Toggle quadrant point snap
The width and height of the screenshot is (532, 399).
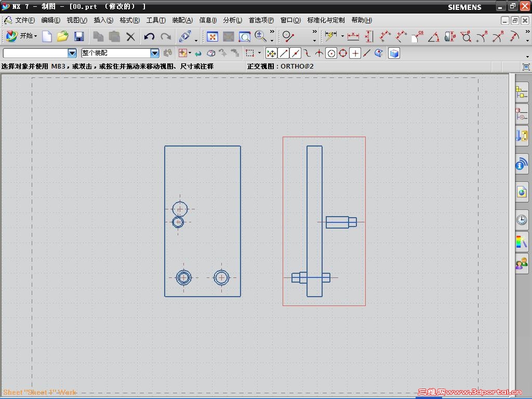click(x=343, y=54)
